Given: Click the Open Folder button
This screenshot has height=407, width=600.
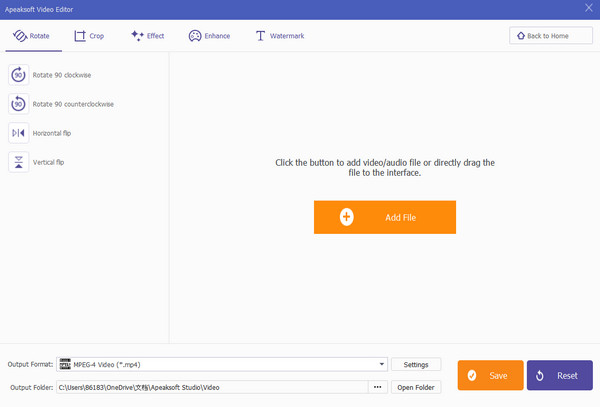Looking at the screenshot, I should pyautogui.click(x=416, y=387).
